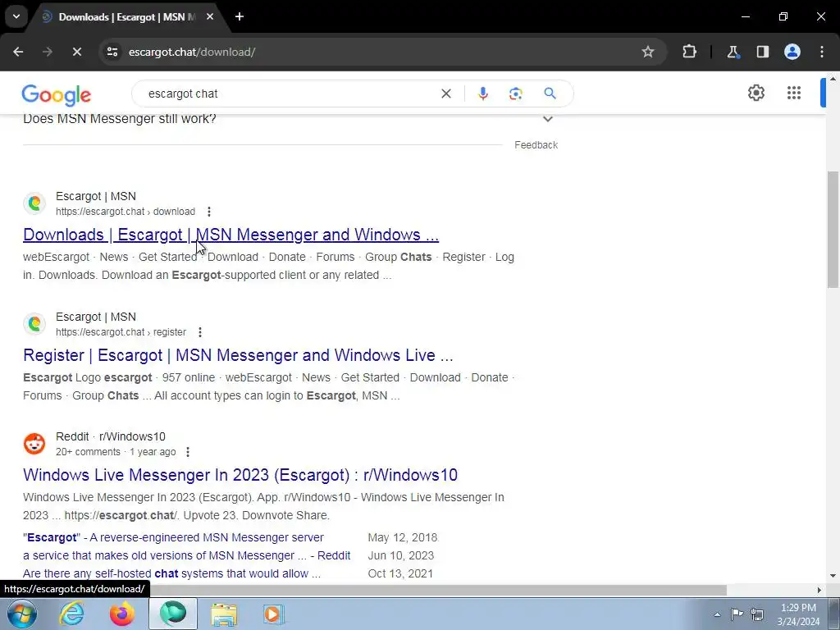Open self-hosted chat systems link

click(172, 573)
